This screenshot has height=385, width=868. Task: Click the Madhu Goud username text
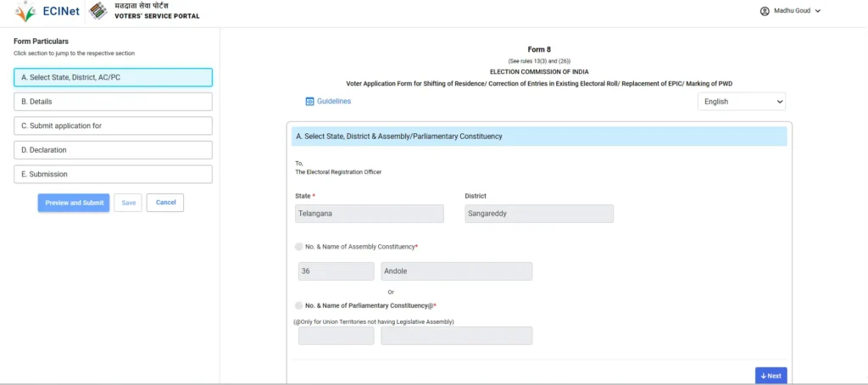tap(793, 11)
